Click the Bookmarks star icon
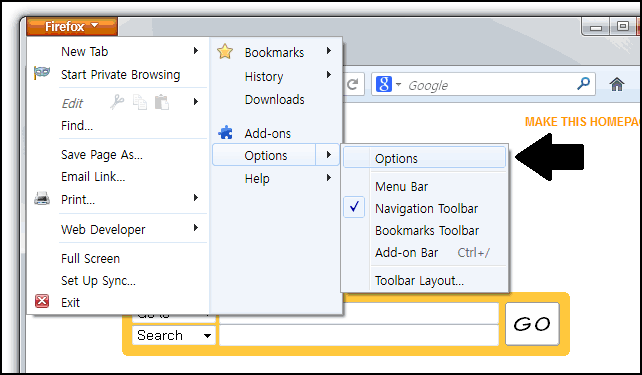The width and height of the screenshot is (642, 375). coord(225,52)
